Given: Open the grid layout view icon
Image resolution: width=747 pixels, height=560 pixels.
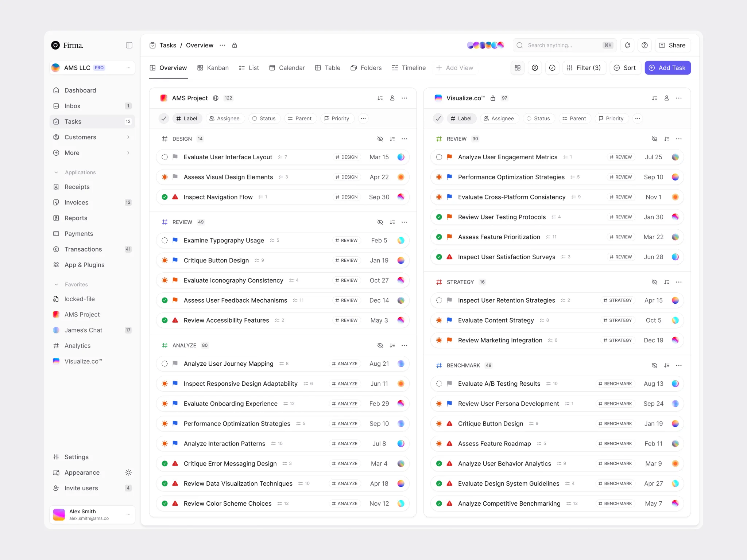Looking at the screenshot, I should click(x=518, y=68).
